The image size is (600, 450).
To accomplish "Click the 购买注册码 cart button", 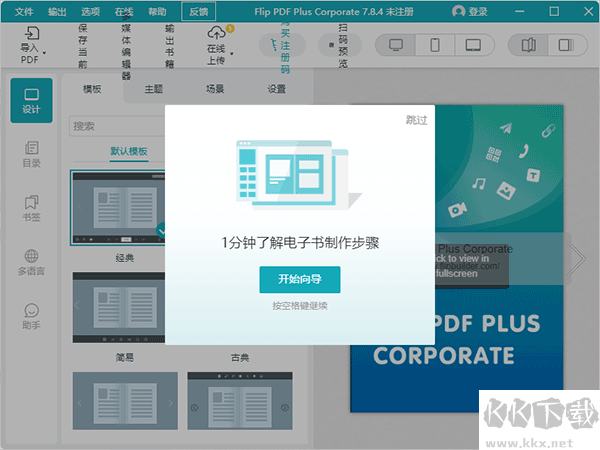I will coord(282,45).
